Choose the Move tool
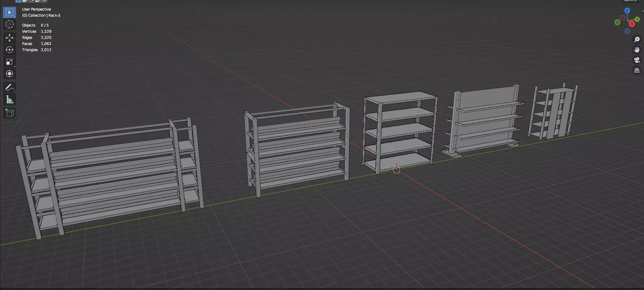 (x=10, y=38)
